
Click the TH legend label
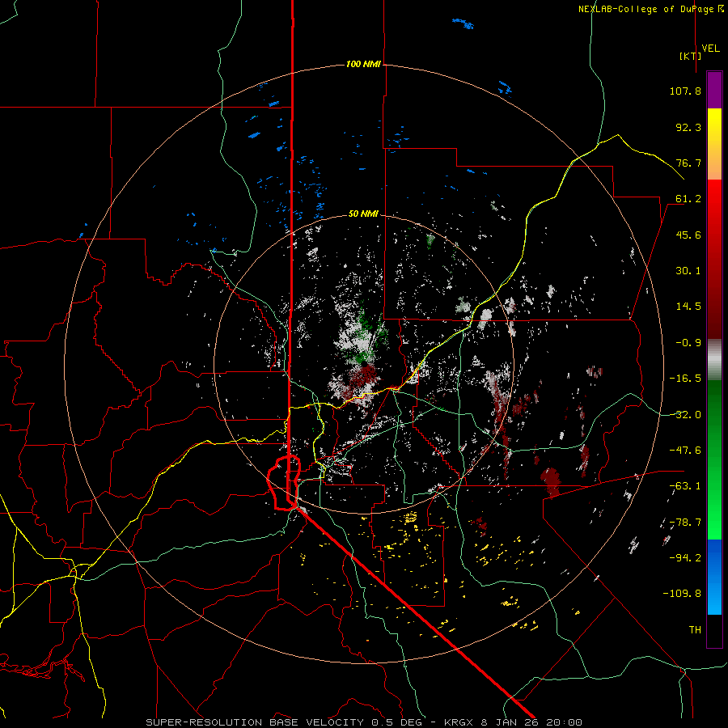pyautogui.click(x=695, y=629)
